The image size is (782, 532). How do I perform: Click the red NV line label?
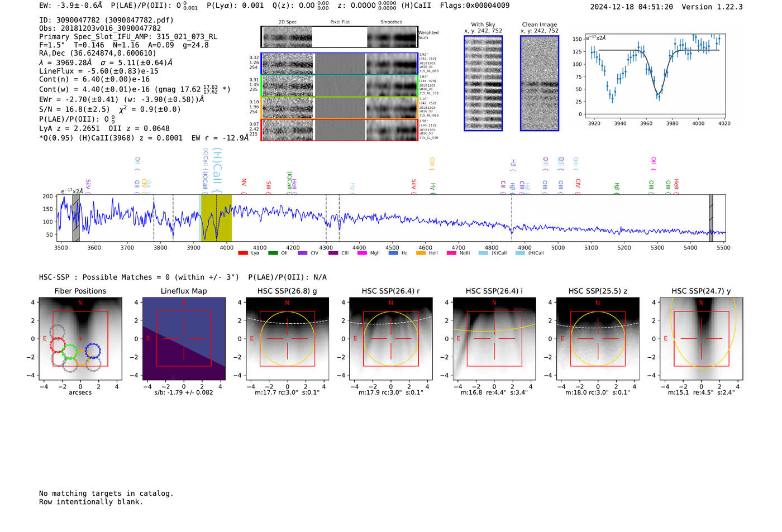244,186
